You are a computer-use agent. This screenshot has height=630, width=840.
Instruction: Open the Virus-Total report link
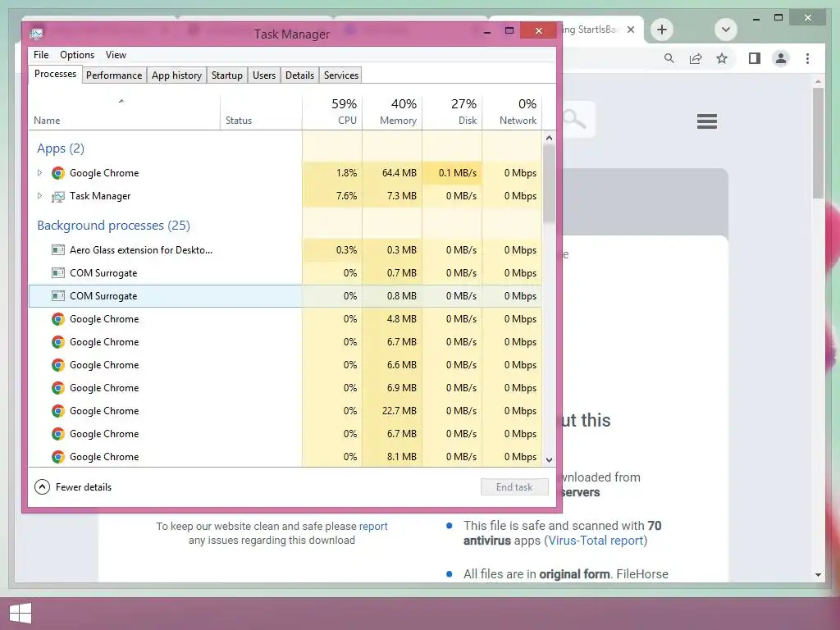coord(596,541)
